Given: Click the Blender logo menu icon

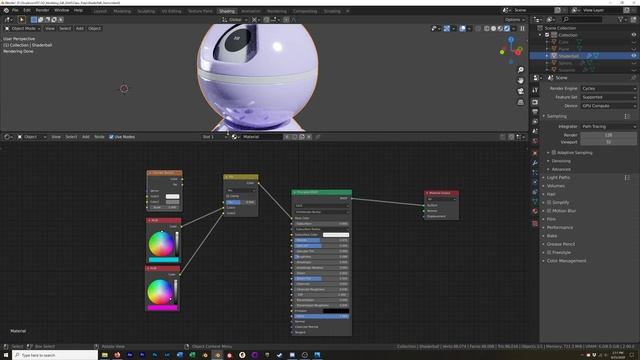Looking at the screenshot, I should tap(6, 10).
